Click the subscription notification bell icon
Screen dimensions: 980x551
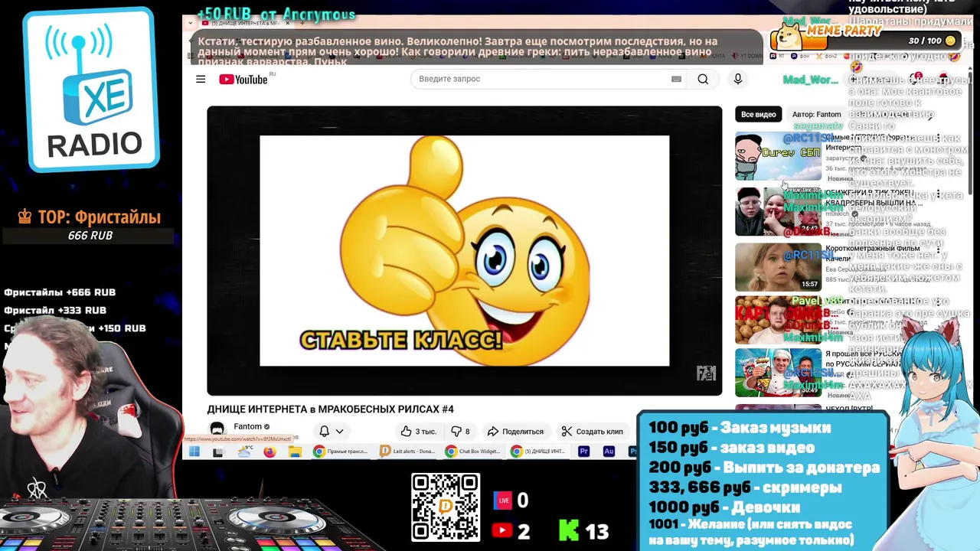pyautogui.click(x=324, y=431)
